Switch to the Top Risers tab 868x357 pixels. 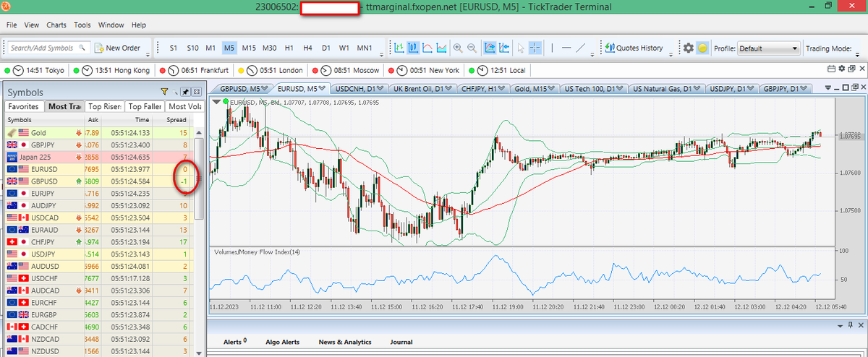(105, 106)
